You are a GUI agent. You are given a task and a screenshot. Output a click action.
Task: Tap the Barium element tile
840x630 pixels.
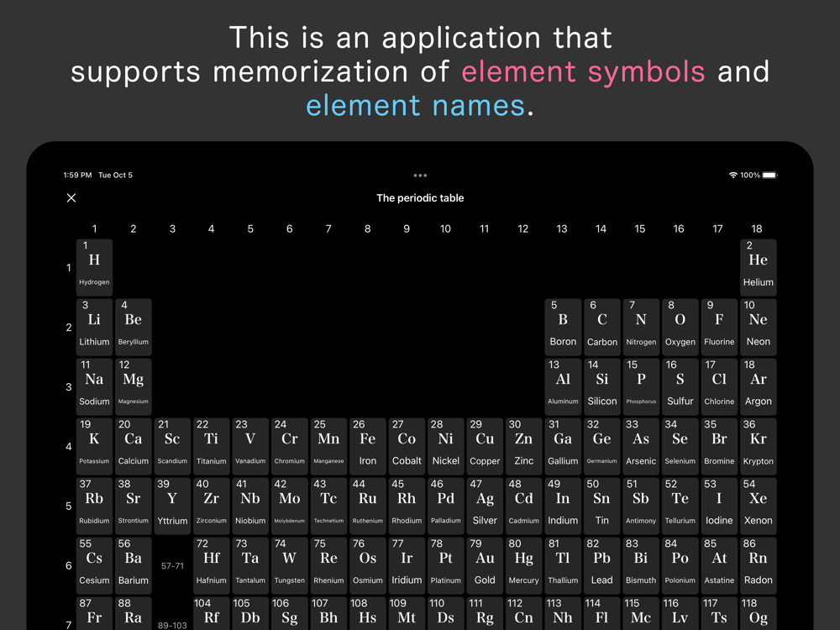(x=134, y=565)
